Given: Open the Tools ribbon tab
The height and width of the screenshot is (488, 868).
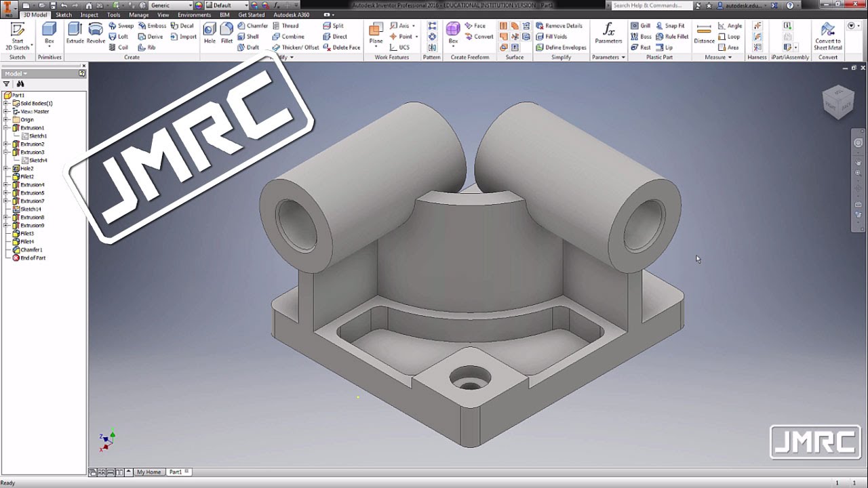Looking at the screenshot, I should (113, 15).
